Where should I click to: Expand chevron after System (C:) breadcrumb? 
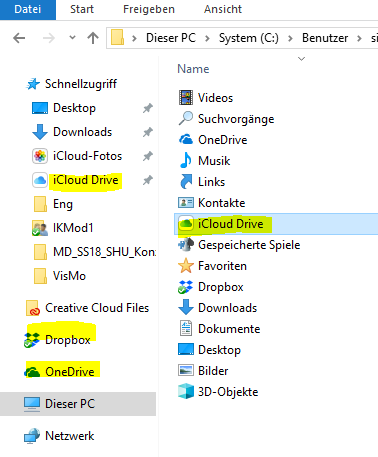(290, 39)
